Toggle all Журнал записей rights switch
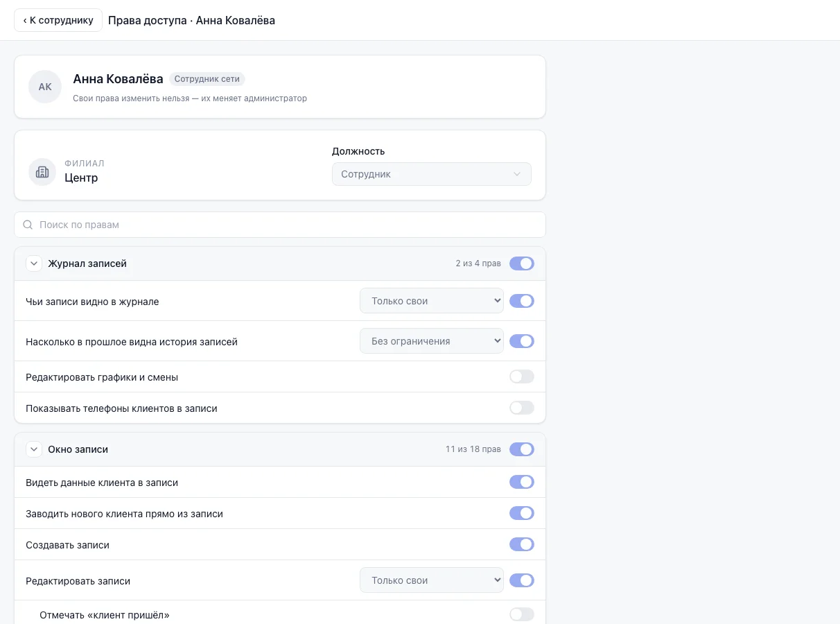The width and height of the screenshot is (840, 624). pyautogui.click(x=522, y=263)
